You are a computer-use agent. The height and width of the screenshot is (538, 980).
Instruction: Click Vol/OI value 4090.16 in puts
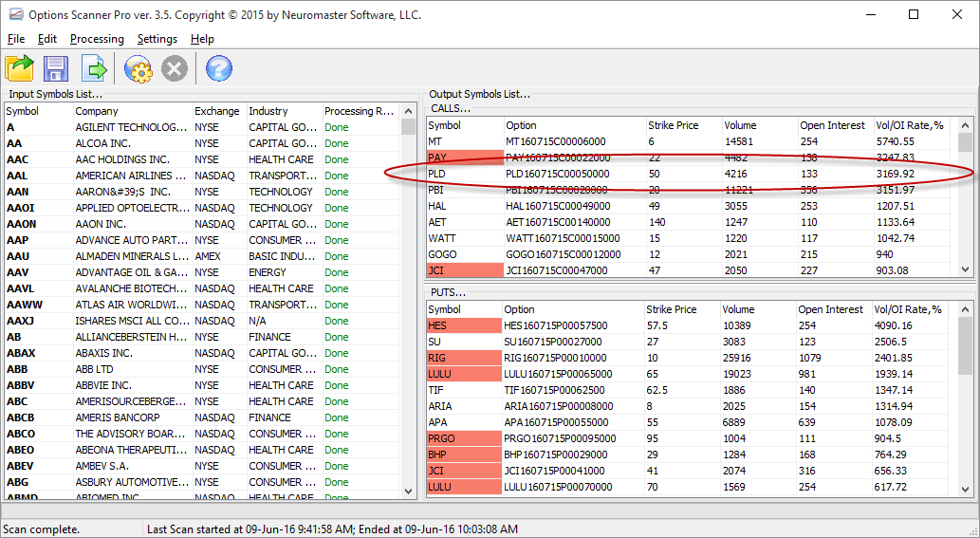coord(893,325)
